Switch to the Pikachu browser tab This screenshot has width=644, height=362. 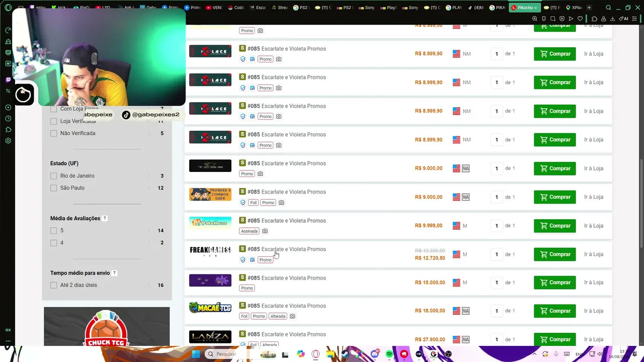pos(524,8)
